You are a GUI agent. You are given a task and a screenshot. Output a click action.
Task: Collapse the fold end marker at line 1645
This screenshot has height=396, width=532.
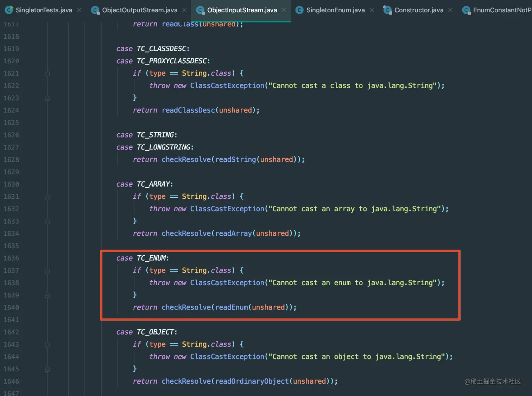[47, 369]
